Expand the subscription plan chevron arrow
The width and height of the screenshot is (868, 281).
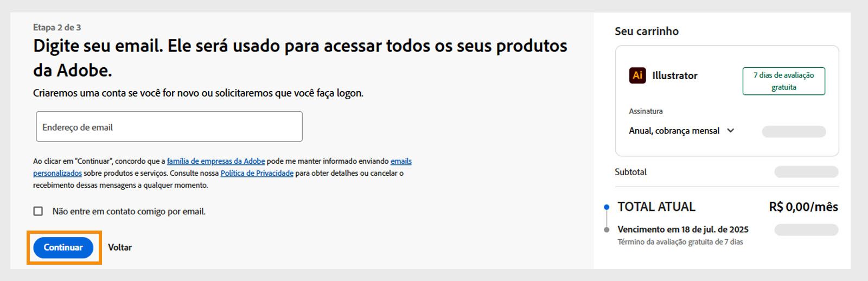pos(730,131)
